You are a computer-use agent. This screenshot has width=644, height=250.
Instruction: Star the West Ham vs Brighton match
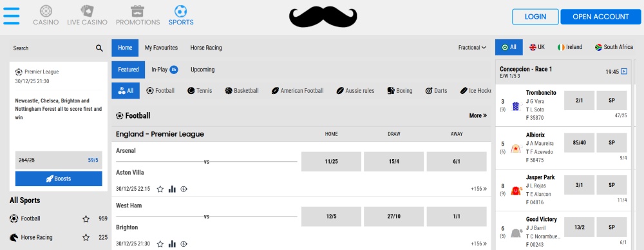(160, 244)
